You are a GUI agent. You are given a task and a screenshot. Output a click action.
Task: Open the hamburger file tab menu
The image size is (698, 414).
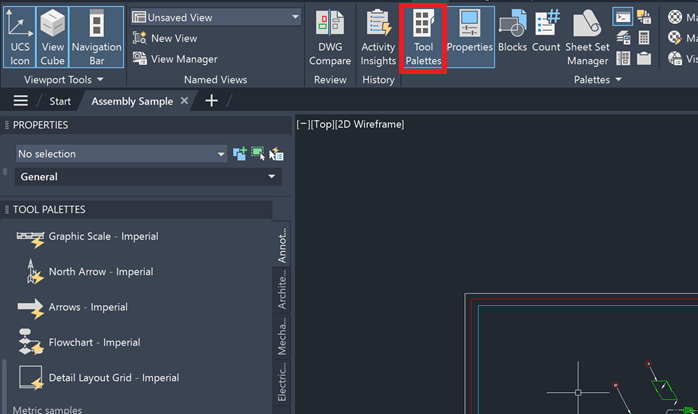point(20,101)
